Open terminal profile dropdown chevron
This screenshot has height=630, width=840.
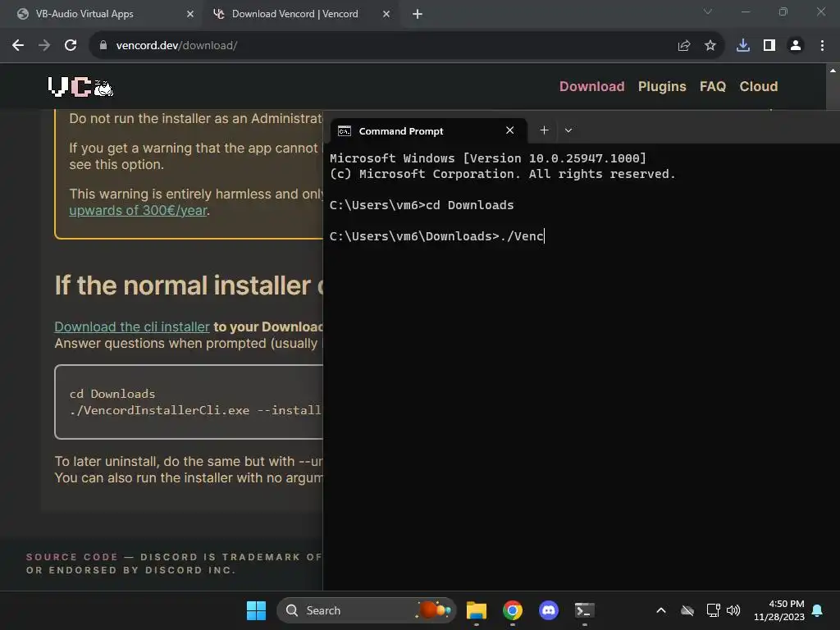click(568, 130)
